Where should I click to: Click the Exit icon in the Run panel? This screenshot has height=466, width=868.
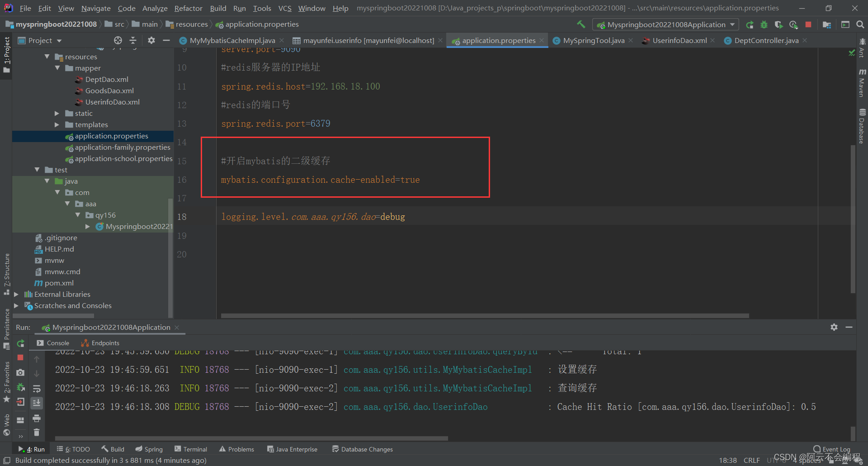click(x=20, y=402)
